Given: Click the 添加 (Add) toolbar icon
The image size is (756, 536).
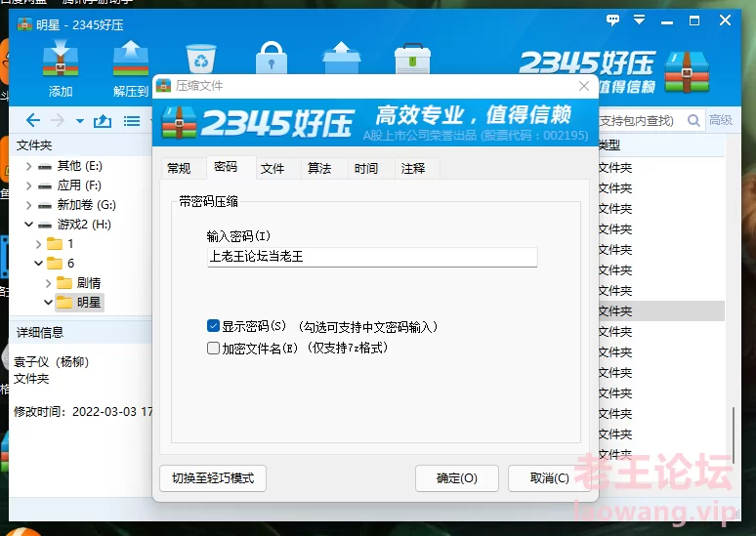Looking at the screenshot, I should click(61, 67).
